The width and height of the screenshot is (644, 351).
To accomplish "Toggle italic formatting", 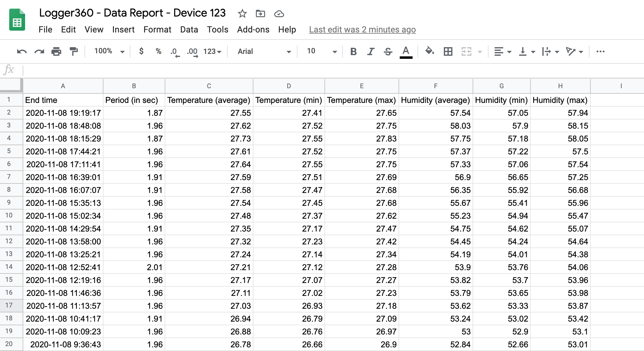I will click(x=371, y=51).
